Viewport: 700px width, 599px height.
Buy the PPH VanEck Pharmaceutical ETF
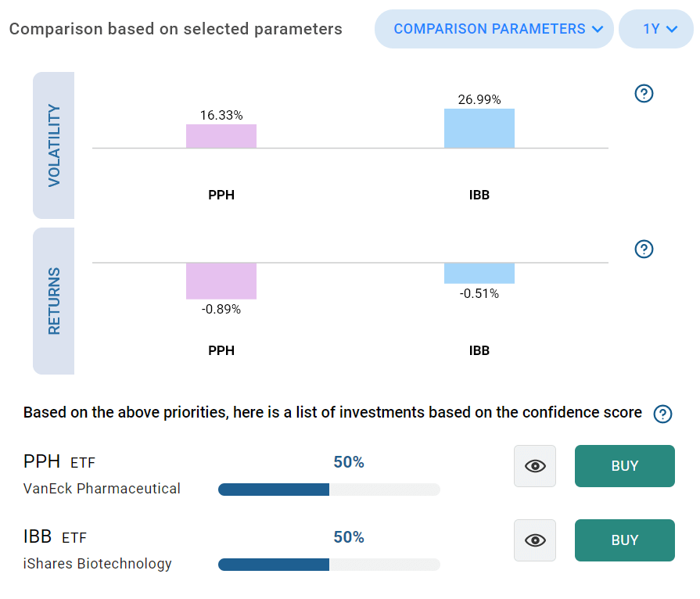(625, 466)
